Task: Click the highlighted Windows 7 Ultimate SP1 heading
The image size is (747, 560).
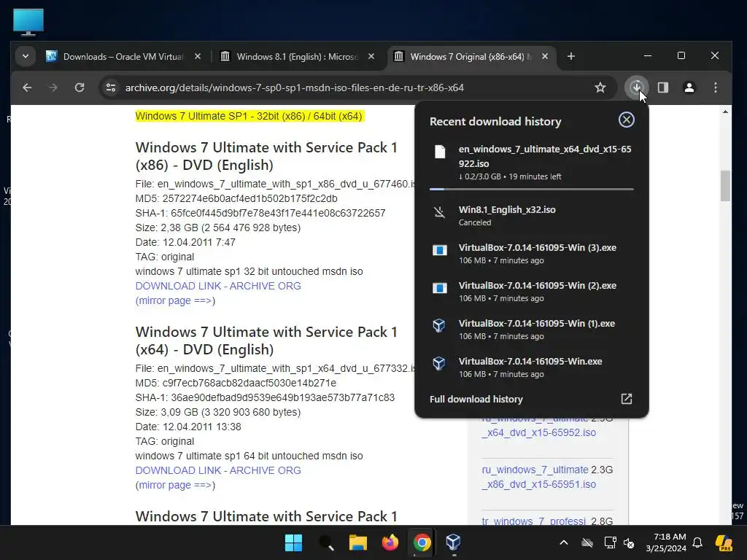Action: coord(249,116)
